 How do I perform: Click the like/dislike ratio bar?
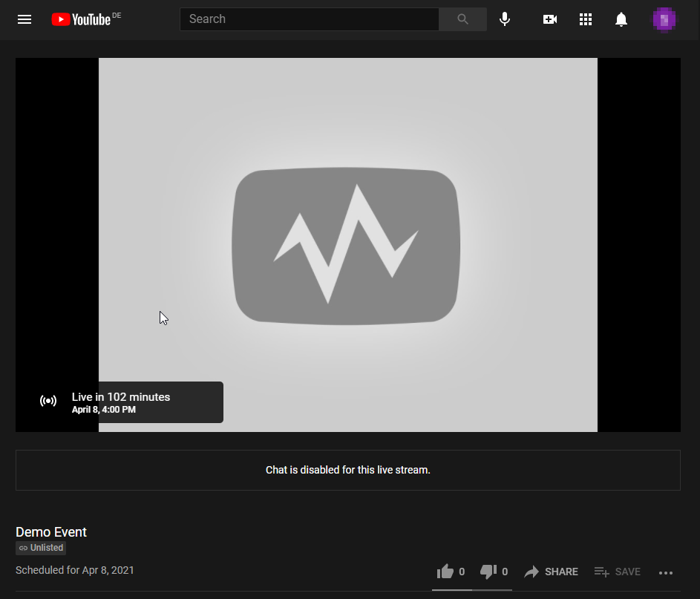472,589
